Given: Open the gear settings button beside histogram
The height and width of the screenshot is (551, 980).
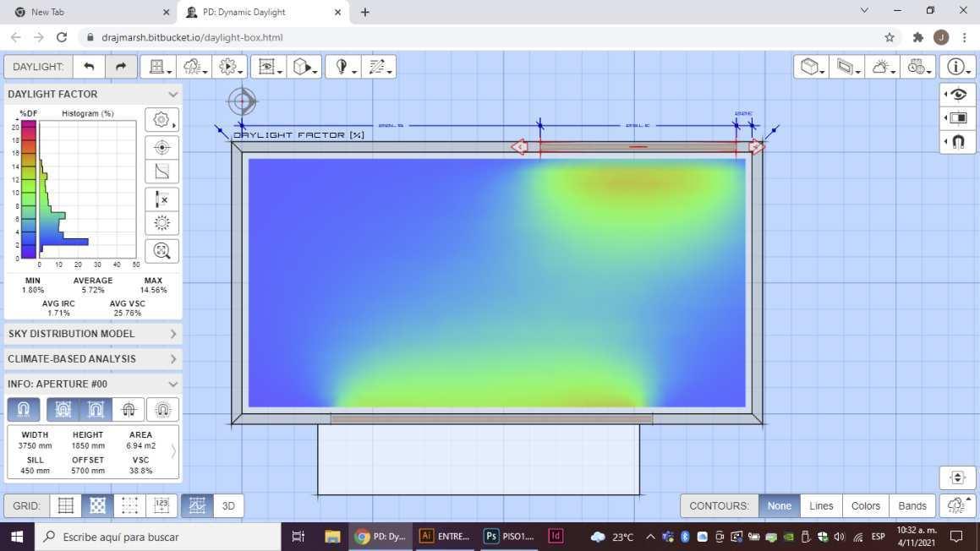Looking at the screenshot, I should tap(162, 119).
